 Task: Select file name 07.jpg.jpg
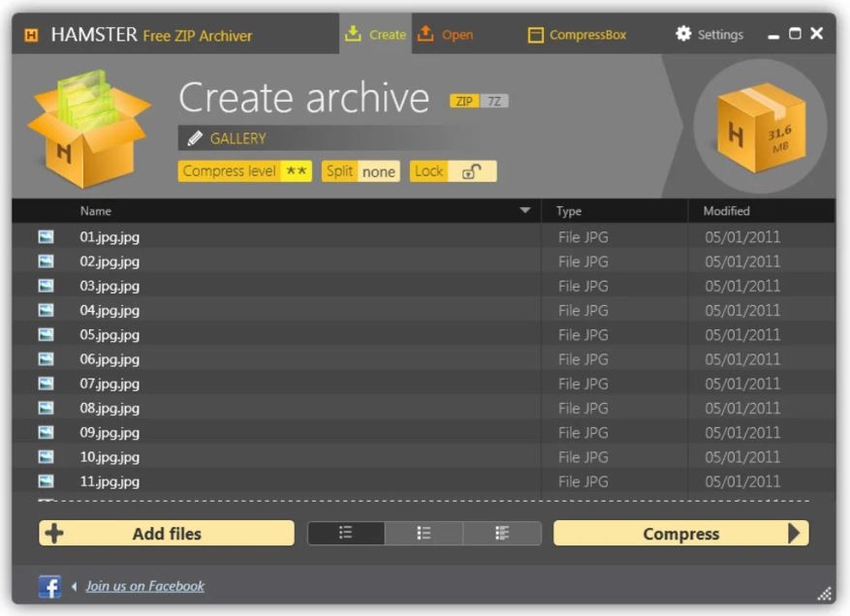110,385
